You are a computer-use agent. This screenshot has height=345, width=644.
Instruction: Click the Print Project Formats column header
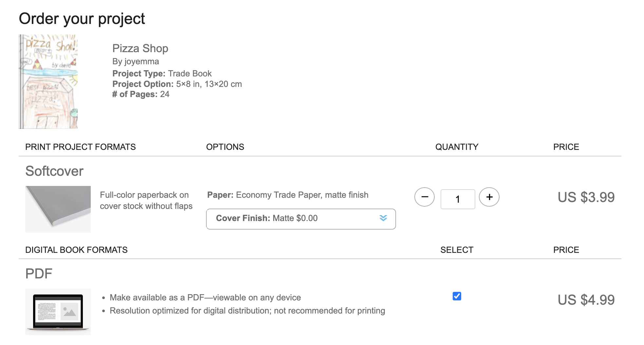point(80,147)
